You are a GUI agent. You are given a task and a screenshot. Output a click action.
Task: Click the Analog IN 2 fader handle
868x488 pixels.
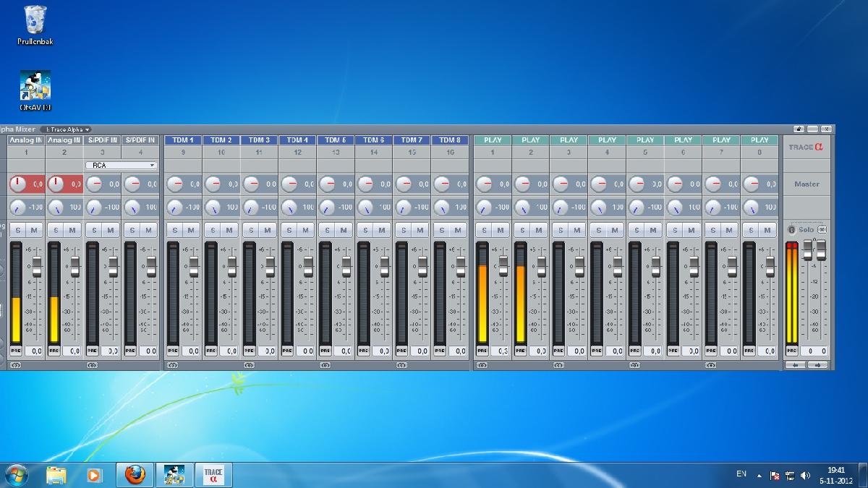coord(75,267)
